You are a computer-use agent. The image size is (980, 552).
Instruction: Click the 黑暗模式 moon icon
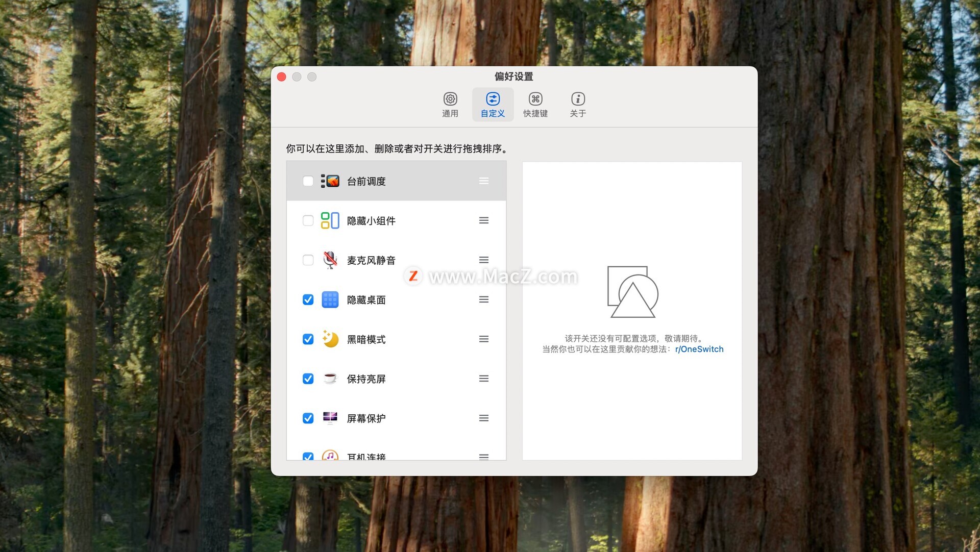330,339
